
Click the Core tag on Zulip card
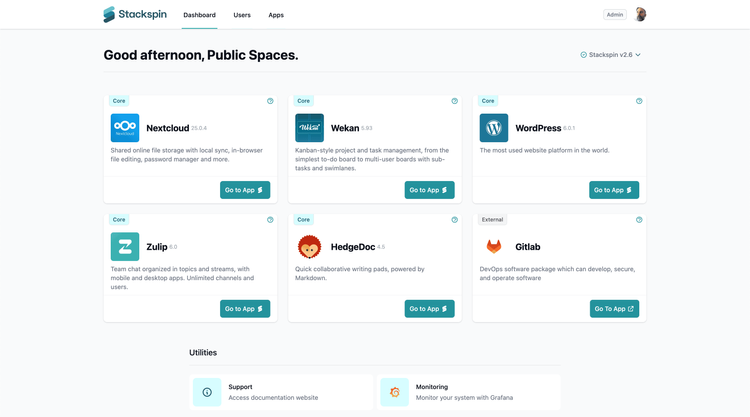click(119, 219)
